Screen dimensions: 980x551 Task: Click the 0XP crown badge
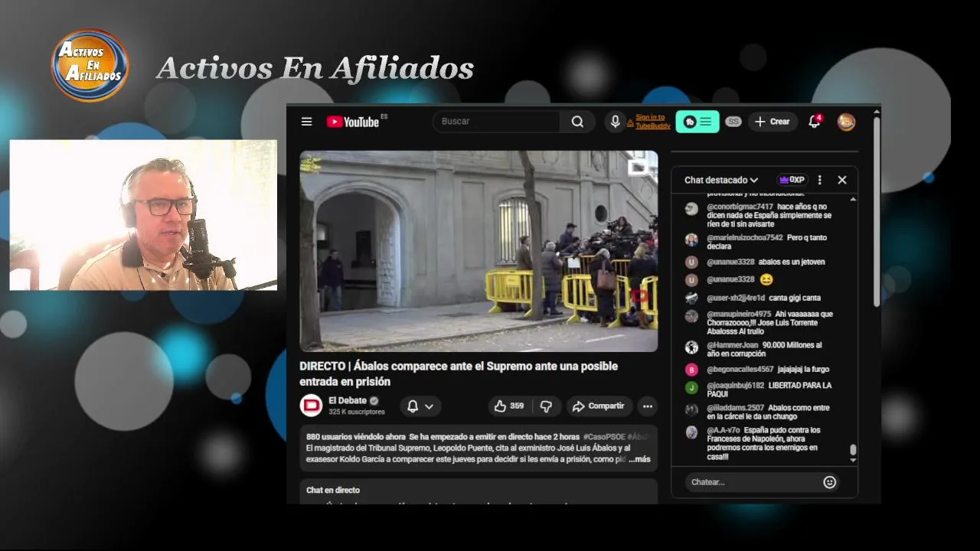[792, 180]
